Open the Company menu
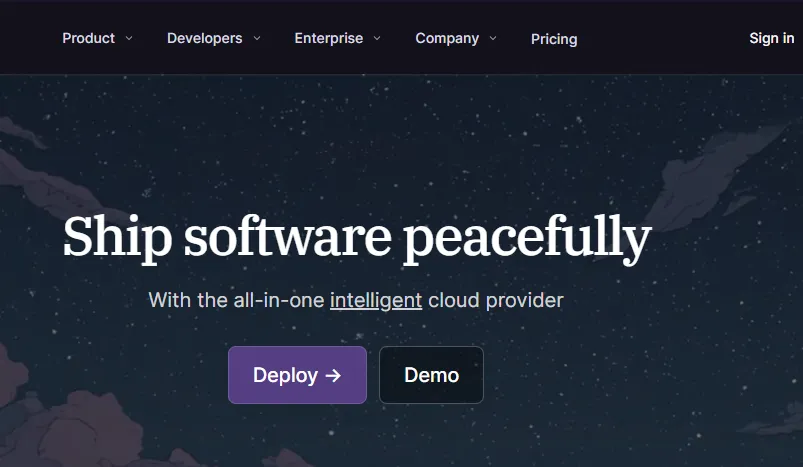 (x=447, y=38)
